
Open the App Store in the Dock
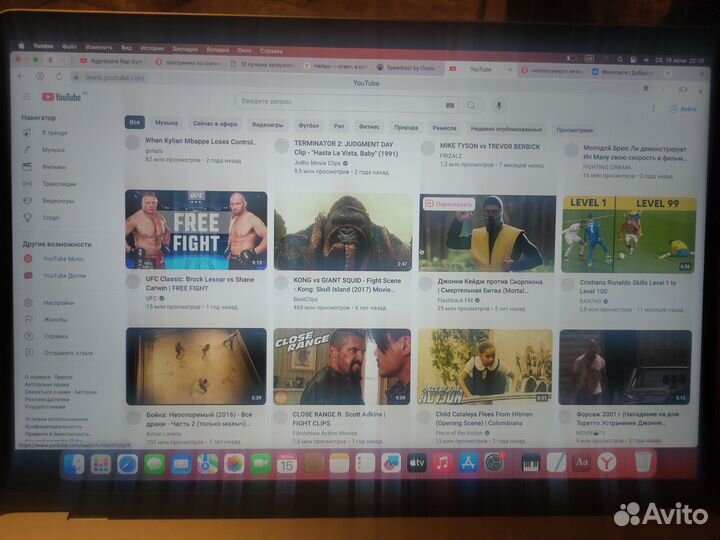click(468, 463)
